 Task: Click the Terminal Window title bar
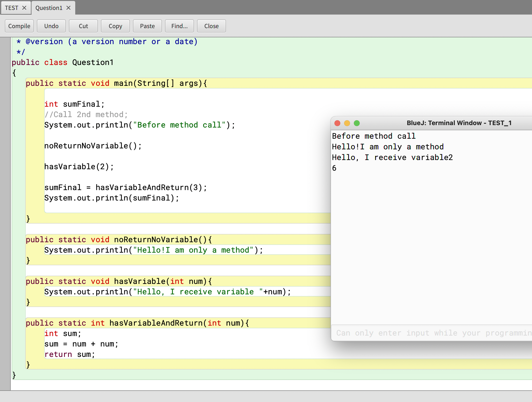coord(459,123)
